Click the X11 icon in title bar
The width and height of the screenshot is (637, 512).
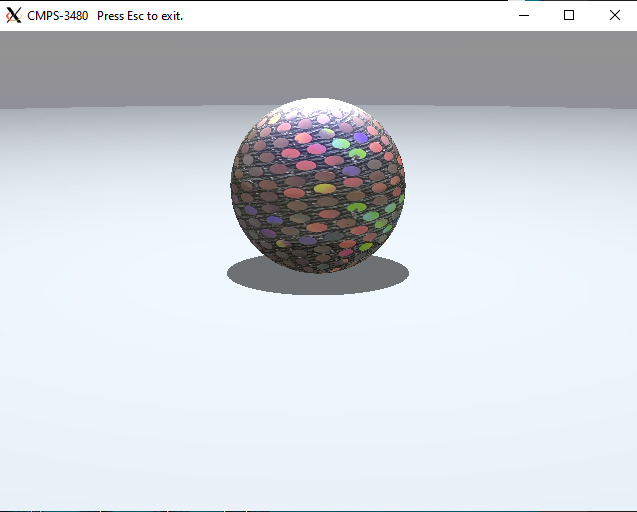tap(13, 15)
